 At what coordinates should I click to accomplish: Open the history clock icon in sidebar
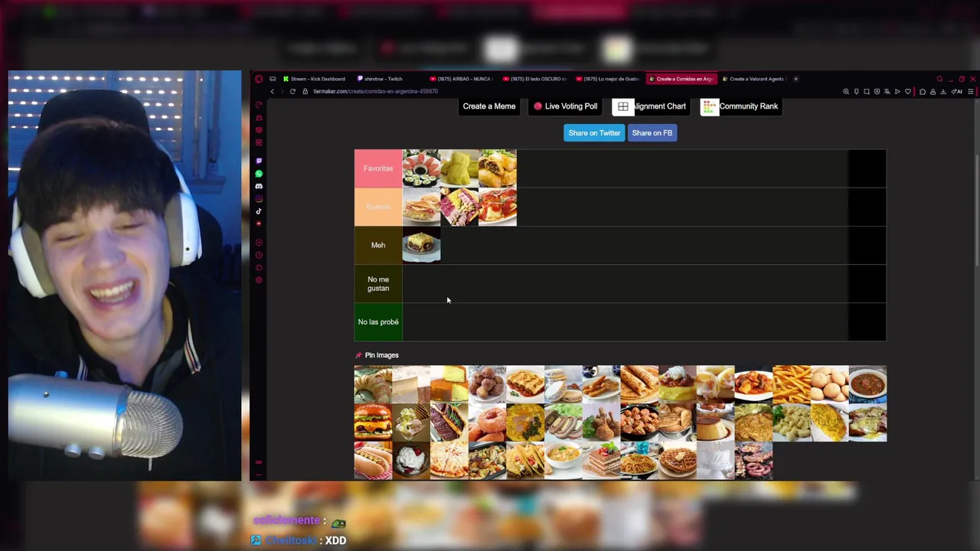[x=259, y=255]
